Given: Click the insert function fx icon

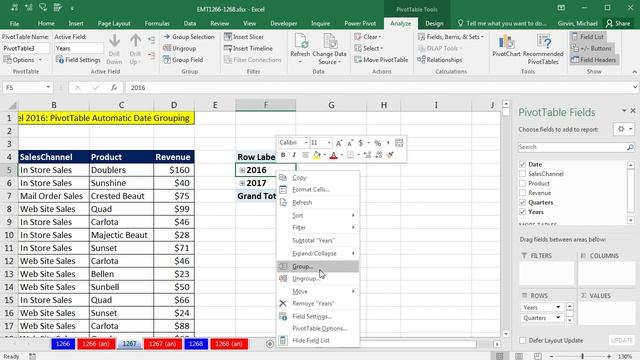Looking at the screenshot, I should coord(114,87).
